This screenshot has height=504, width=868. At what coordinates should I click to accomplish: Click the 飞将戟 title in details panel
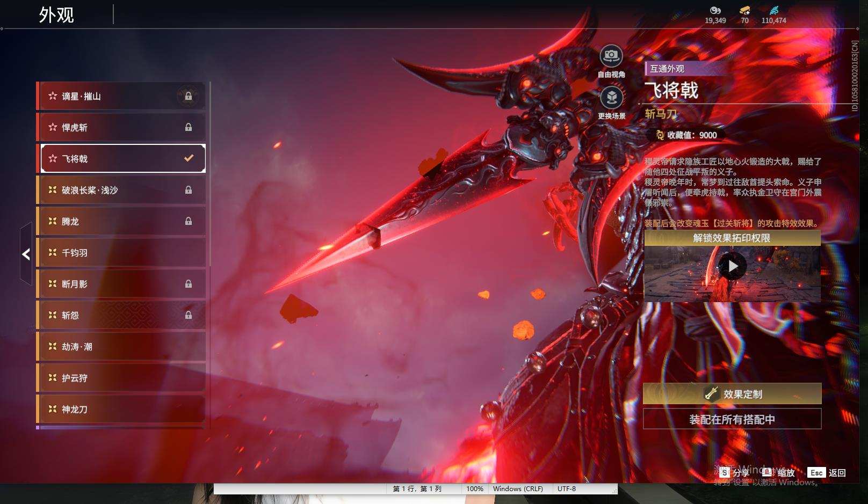coord(671,91)
